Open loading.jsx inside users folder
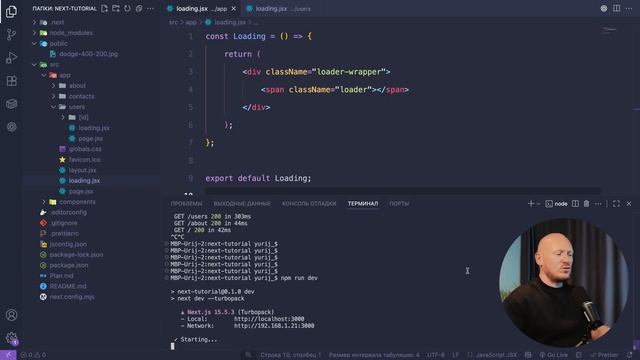Image resolution: width=640 pixels, height=360 pixels. tap(95, 128)
